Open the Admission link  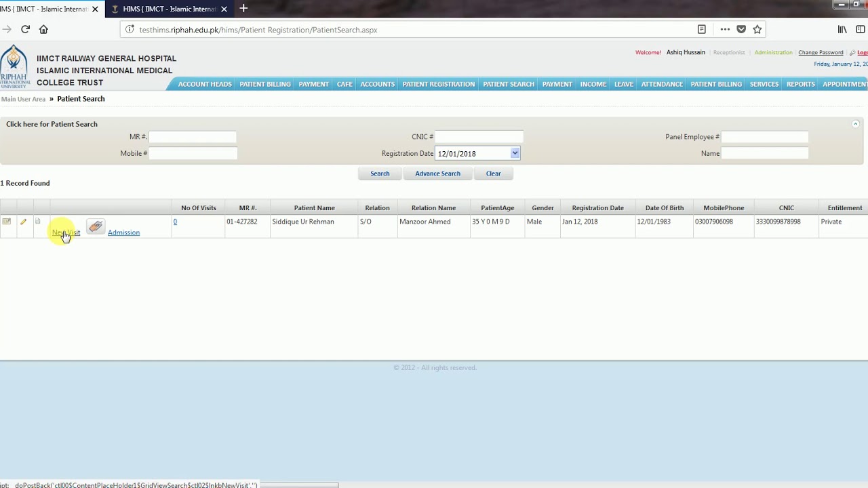click(x=123, y=232)
